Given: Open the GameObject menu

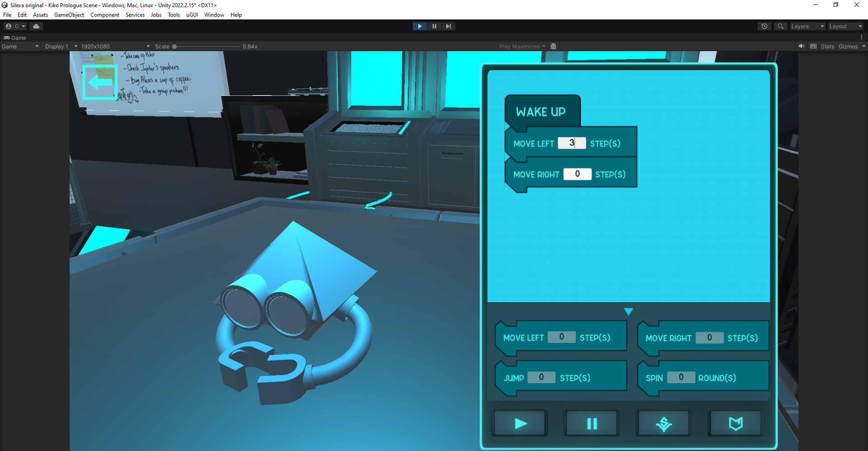Looking at the screenshot, I should point(69,15).
